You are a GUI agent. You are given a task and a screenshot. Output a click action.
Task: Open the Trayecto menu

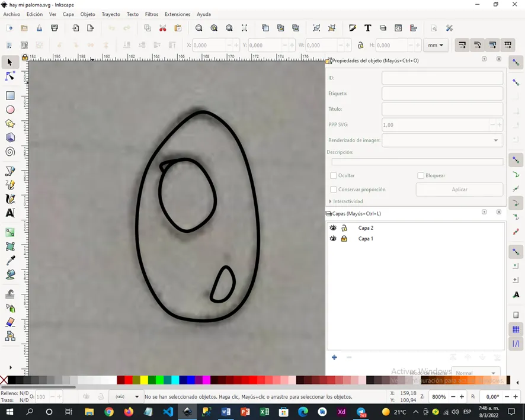point(111,14)
